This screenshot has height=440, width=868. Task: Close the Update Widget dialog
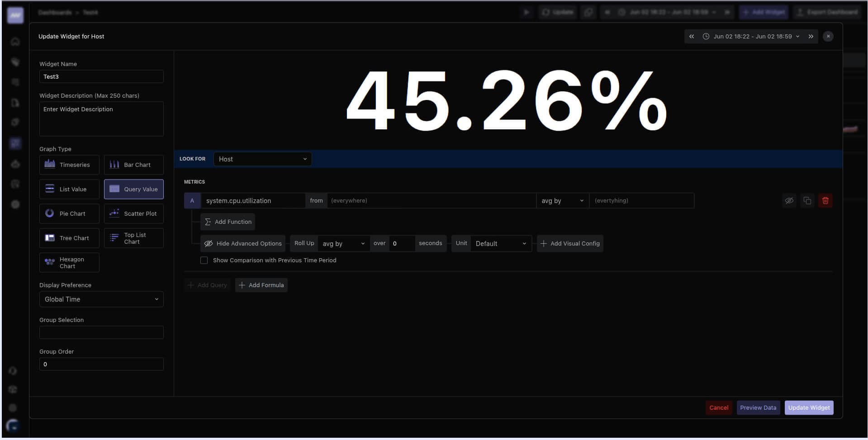tap(828, 36)
